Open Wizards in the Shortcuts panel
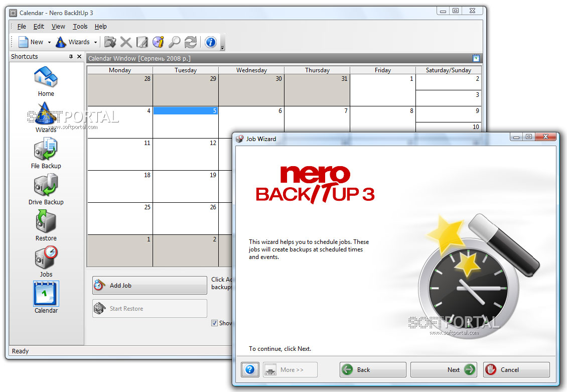Viewport: 567px width, 392px height. (46, 117)
